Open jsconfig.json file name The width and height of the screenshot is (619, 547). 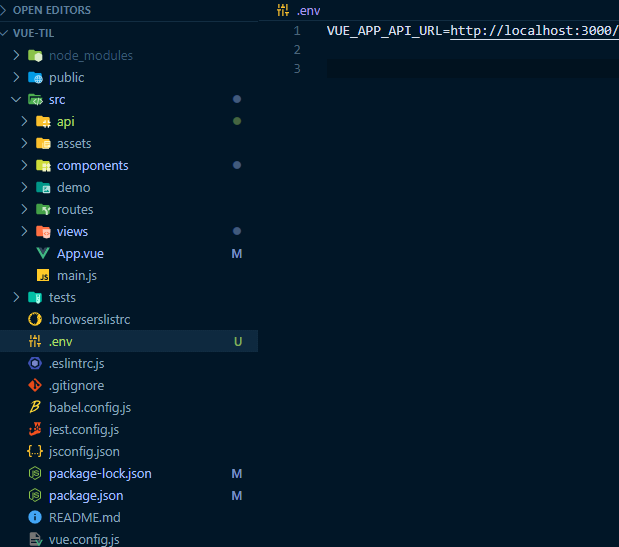pyautogui.click(x=84, y=452)
